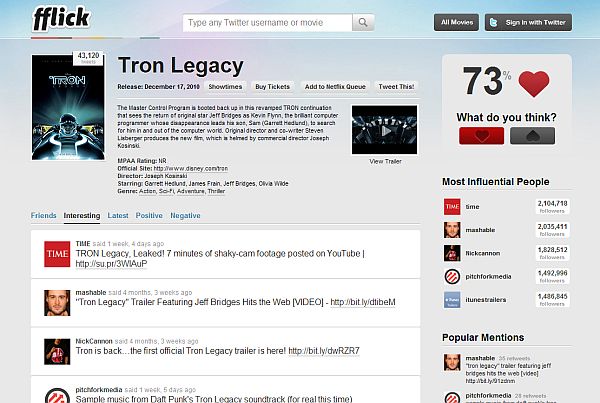Viewport: 600px width, 403px height.
Task: Focus the Twitter username or movie search field
Action: pos(267,23)
